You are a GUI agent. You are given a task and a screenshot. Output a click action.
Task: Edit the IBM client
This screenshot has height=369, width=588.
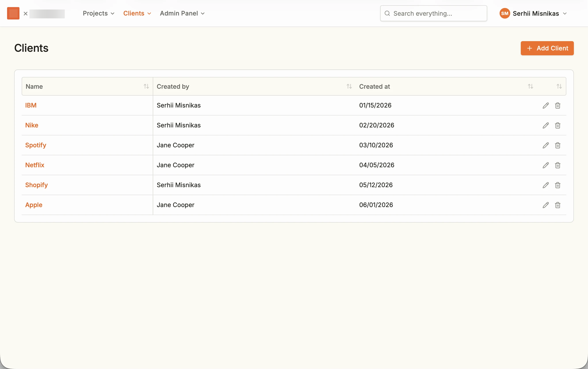[x=546, y=106]
